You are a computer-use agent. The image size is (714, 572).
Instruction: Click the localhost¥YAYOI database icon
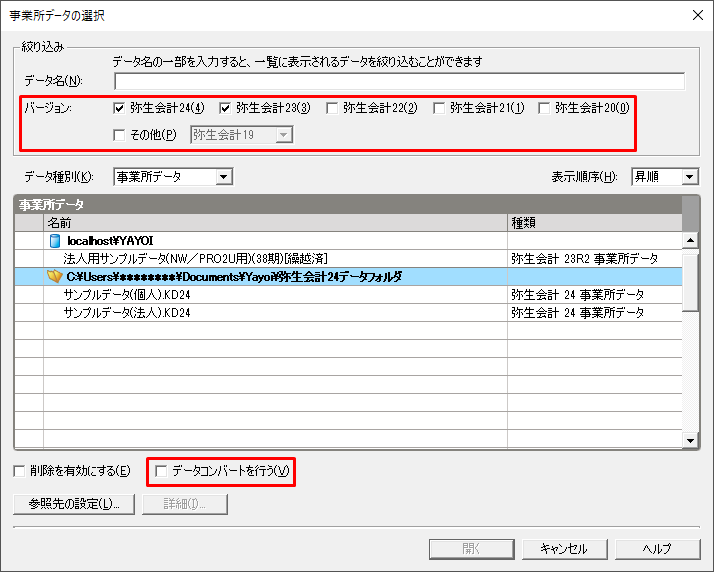point(55,240)
